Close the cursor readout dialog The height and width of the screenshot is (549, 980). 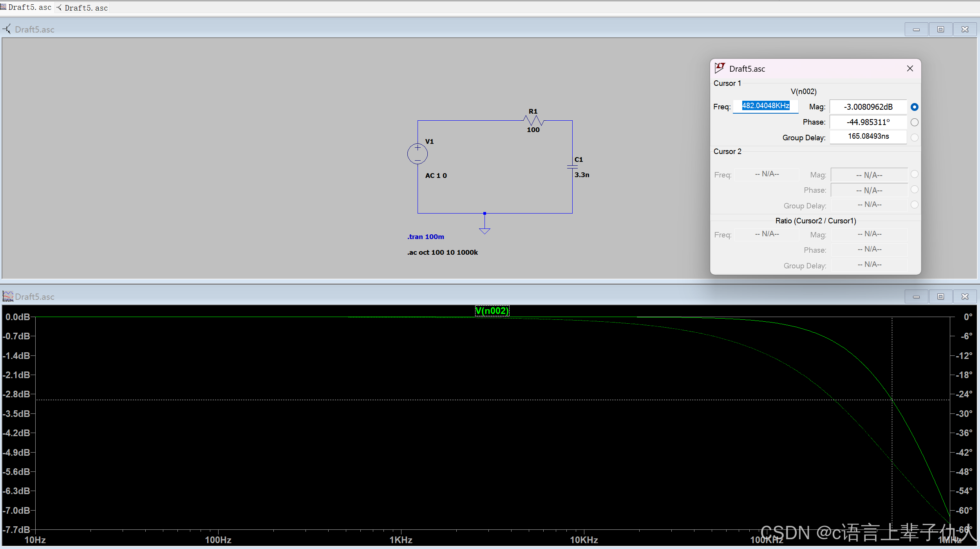click(x=910, y=69)
